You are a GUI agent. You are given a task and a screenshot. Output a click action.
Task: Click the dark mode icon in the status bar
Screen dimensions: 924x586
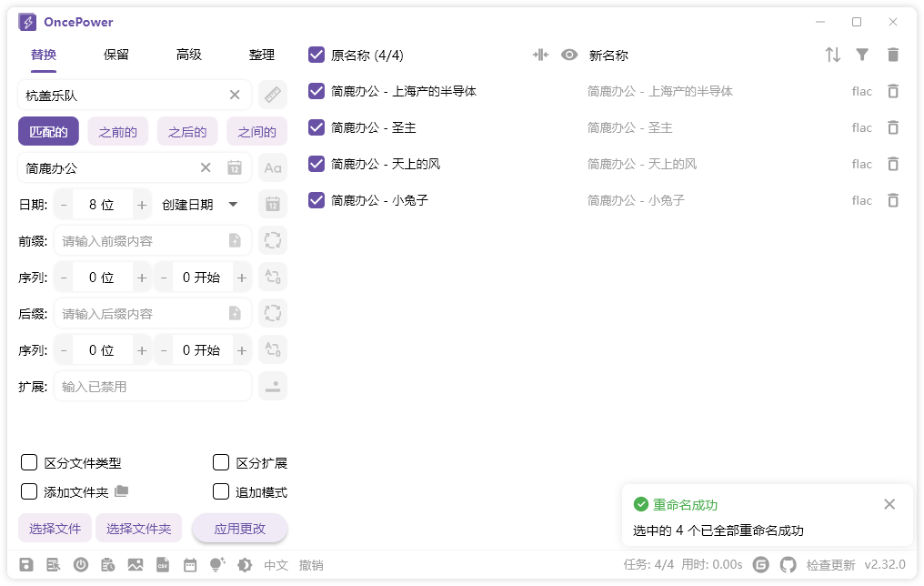coord(244,564)
